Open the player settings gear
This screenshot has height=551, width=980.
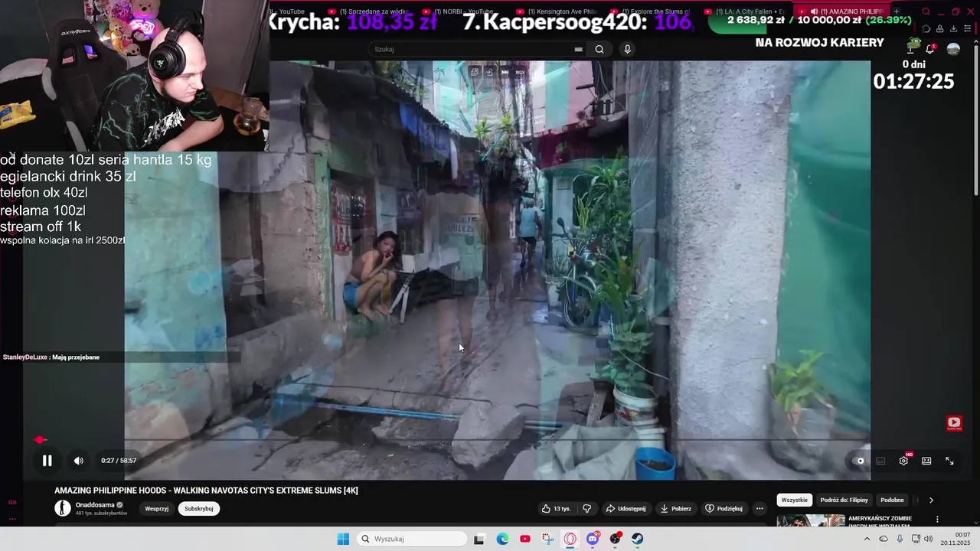[903, 461]
